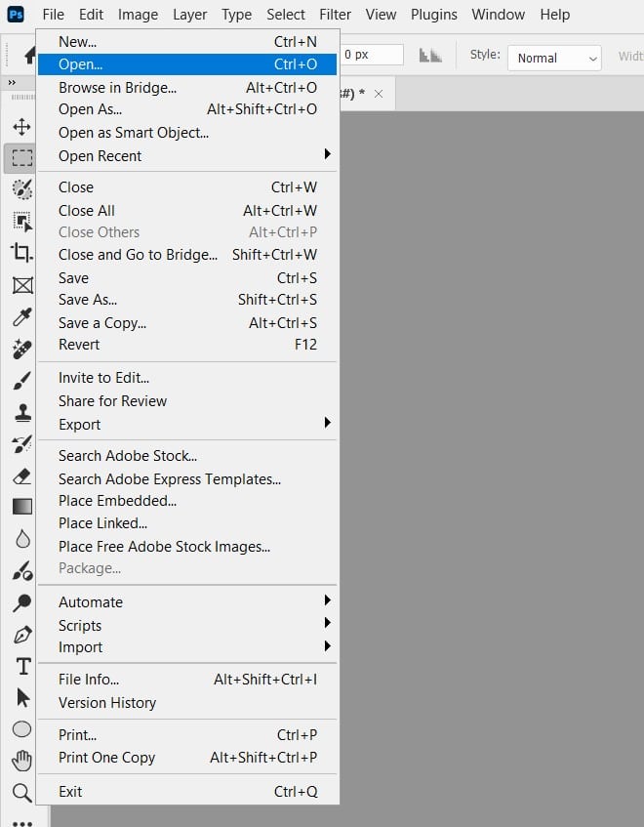
Task: Select the Eraser tool
Action: [x=22, y=476]
